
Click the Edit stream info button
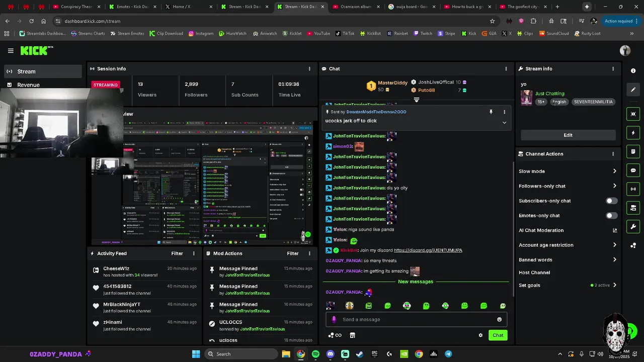click(568, 135)
